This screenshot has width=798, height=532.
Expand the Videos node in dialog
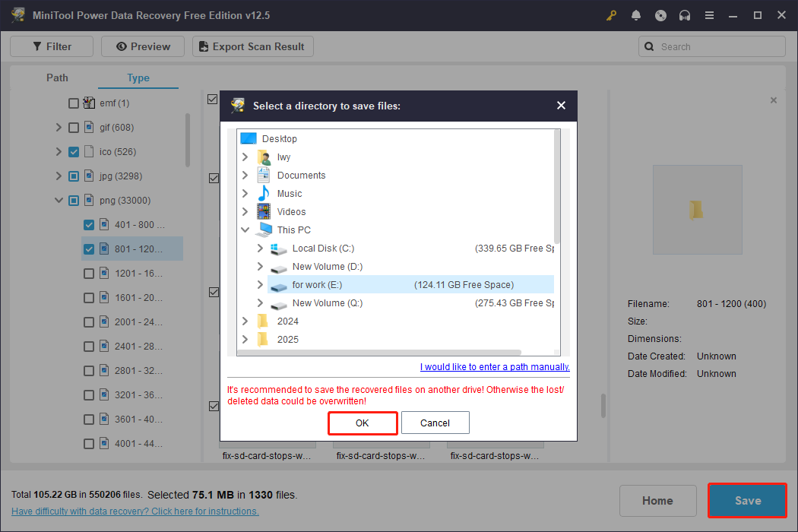[x=245, y=211]
